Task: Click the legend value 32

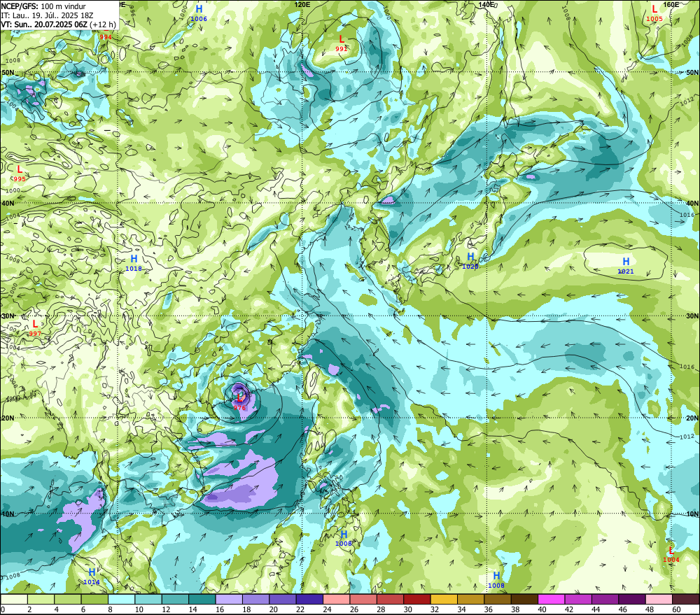Action: (435, 609)
